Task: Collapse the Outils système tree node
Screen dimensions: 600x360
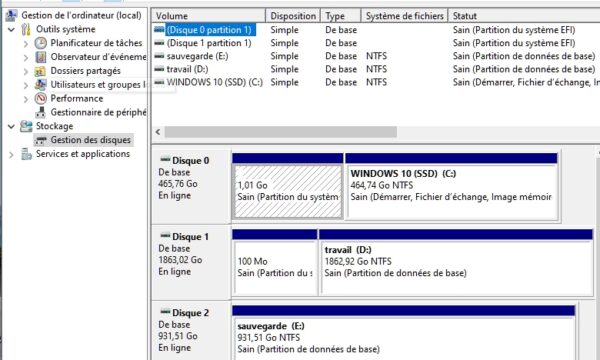Action: [x=11, y=29]
